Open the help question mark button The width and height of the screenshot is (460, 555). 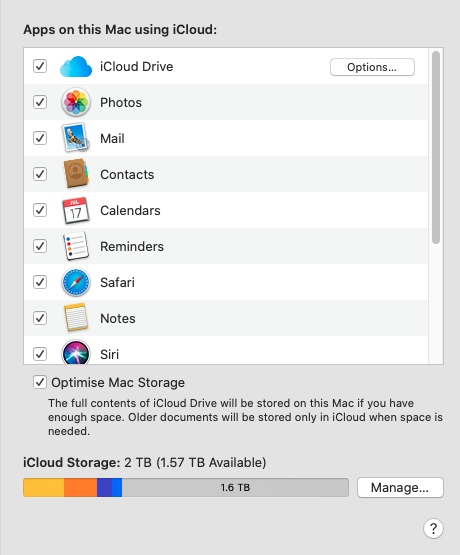pos(433,528)
